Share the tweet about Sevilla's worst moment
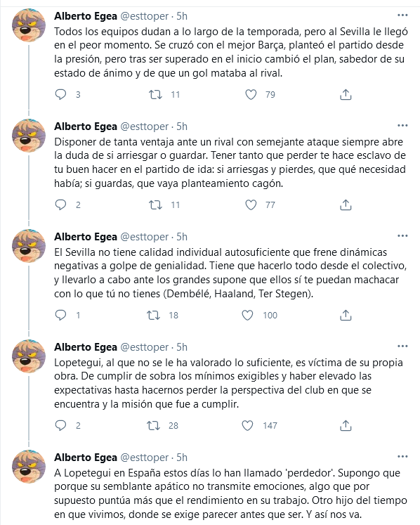This screenshot has width=420, height=525. [x=346, y=94]
